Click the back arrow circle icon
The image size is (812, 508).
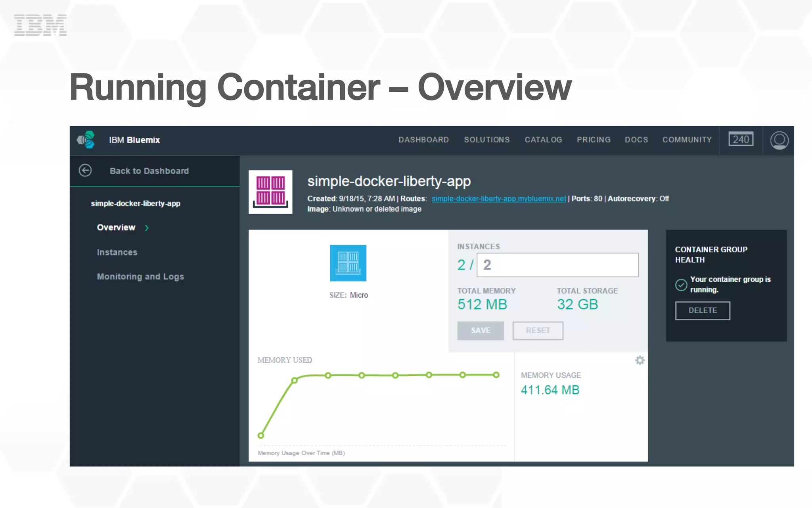click(x=85, y=170)
